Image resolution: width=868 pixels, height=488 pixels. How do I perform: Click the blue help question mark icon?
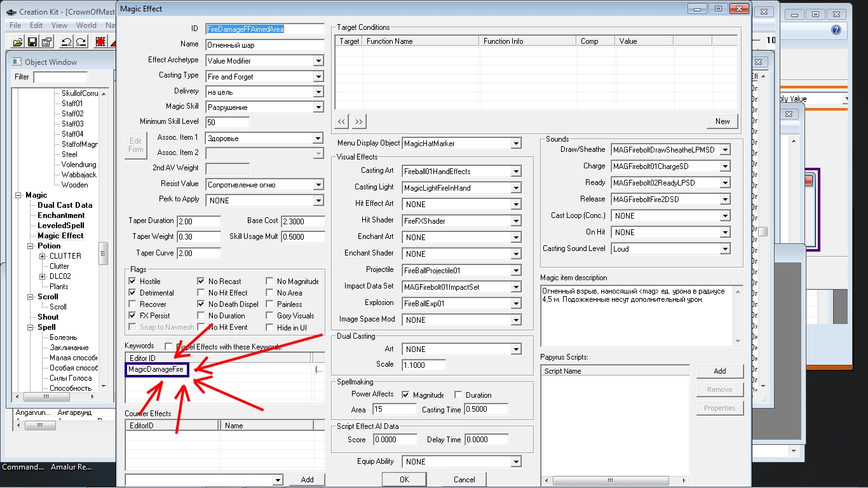[x=836, y=30]
